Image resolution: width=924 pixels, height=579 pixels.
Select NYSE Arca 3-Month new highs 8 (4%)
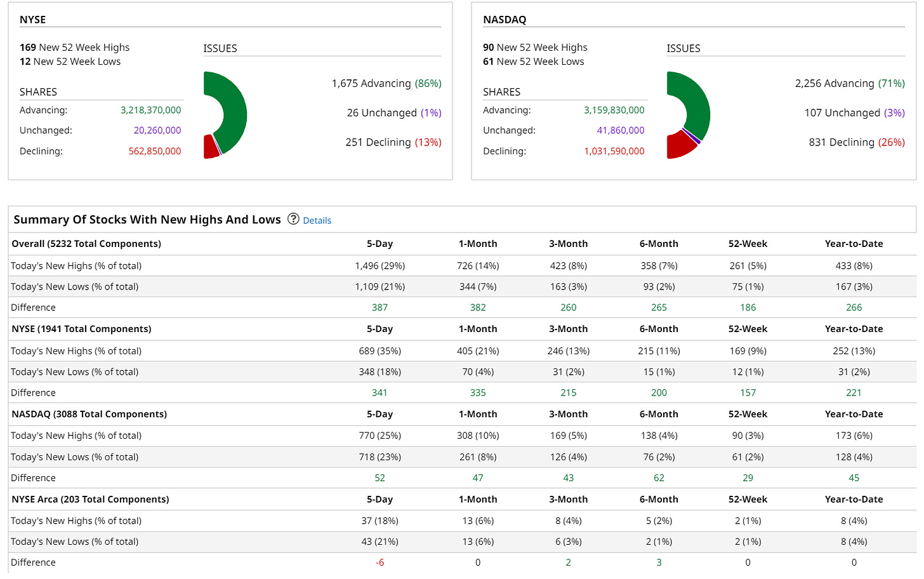569,521
